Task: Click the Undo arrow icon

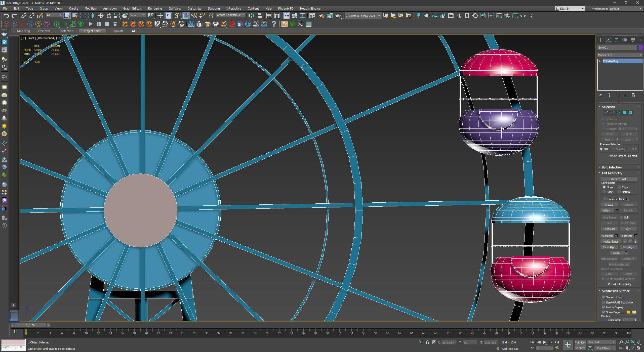Action: [x=6, y=16]
